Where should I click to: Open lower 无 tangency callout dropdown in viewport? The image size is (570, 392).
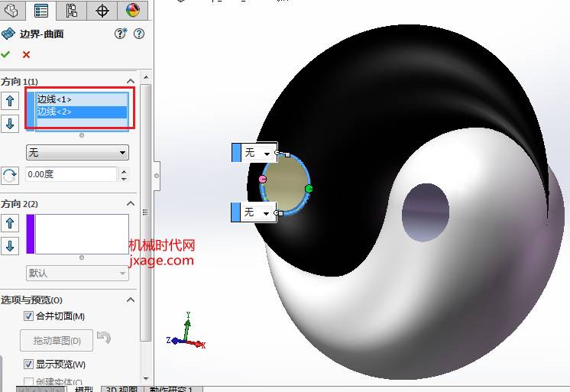[x=266, y=213]
